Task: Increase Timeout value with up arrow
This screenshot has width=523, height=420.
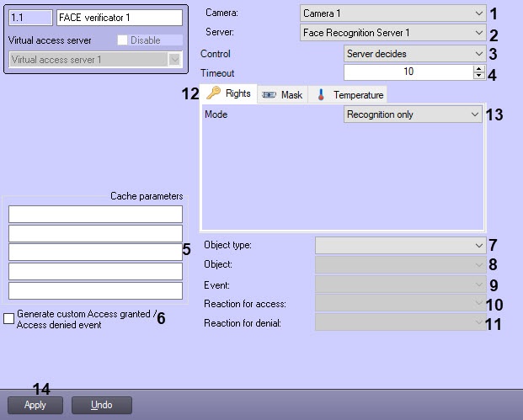Action: 479,69
